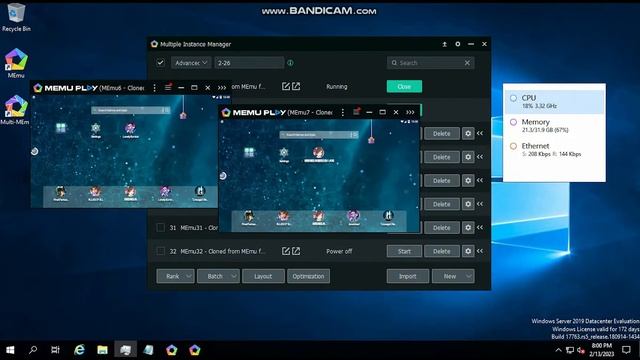This screenshot has width=640, height=360.
Task: Open the last dock app in MEmu7 window
Action: pos(388,218)
